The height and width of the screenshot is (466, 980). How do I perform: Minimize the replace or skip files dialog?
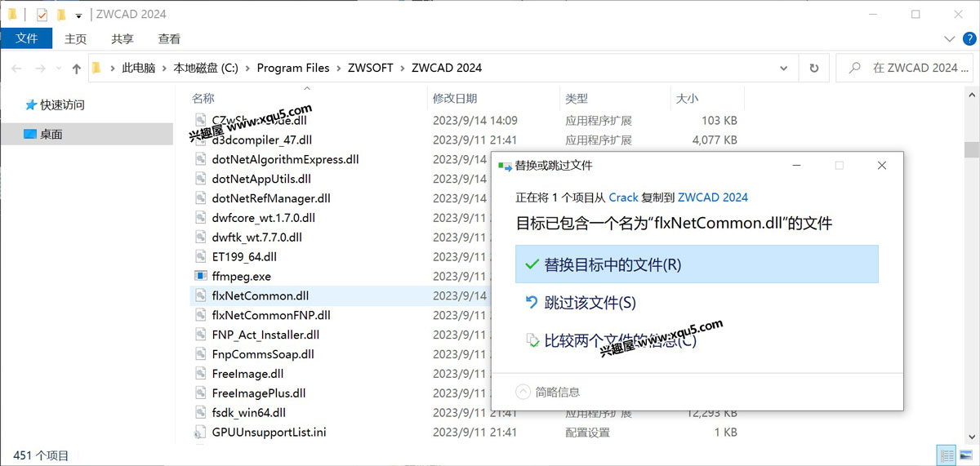796,165
